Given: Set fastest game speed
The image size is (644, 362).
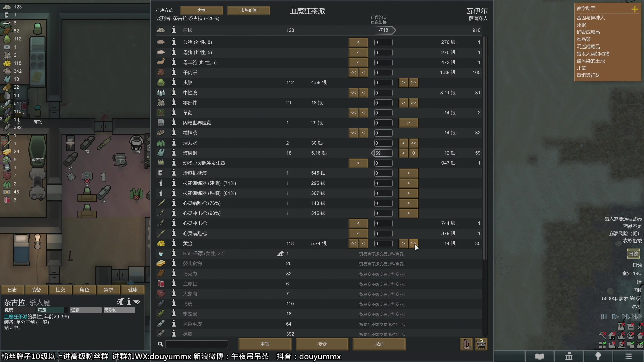Looking at the screenshot, I should coord(637,317).
